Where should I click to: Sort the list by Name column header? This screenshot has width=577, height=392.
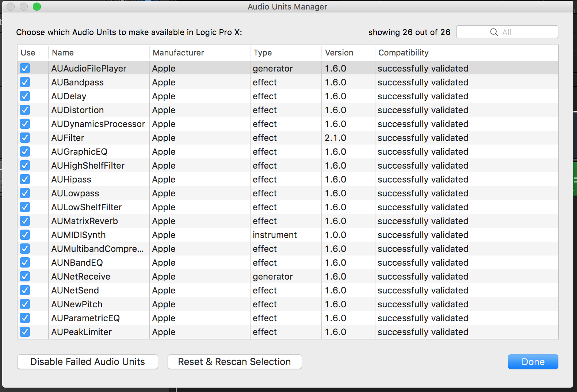click(x=99, y=53)
